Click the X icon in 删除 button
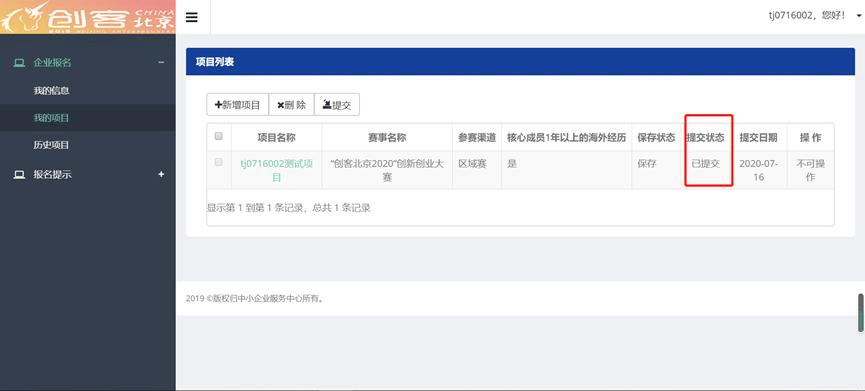The height and width of the screenshot is (391, 865). pyautogui.click(x=280, y=105)
